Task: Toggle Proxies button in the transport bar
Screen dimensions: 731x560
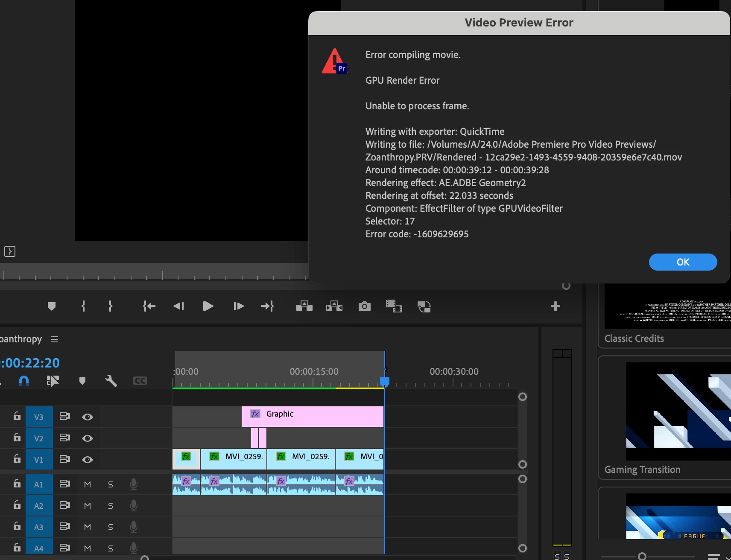Action: tap(424, 306)
